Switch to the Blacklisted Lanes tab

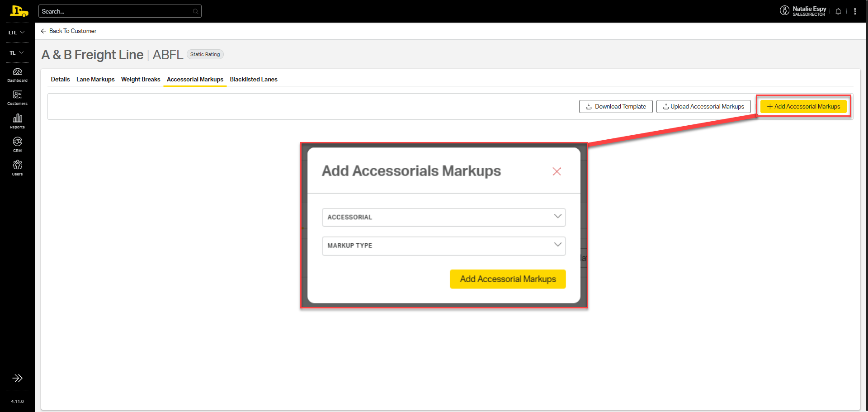tap(254, 79)
